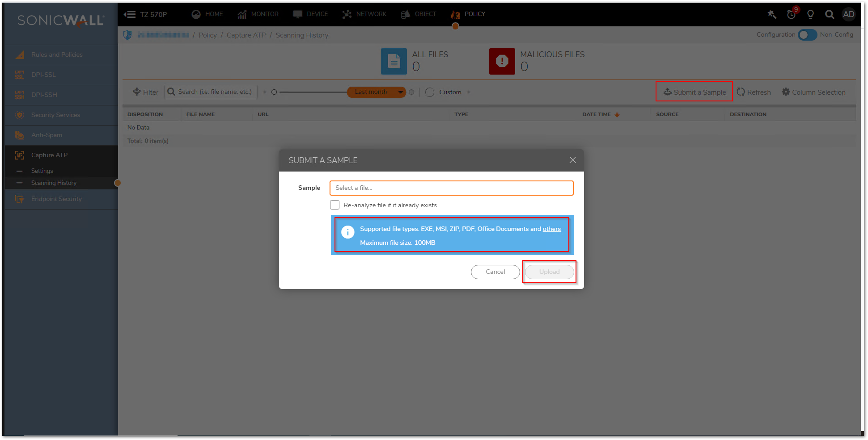Open the lightbulb tips icon

(x=810, y=14)
